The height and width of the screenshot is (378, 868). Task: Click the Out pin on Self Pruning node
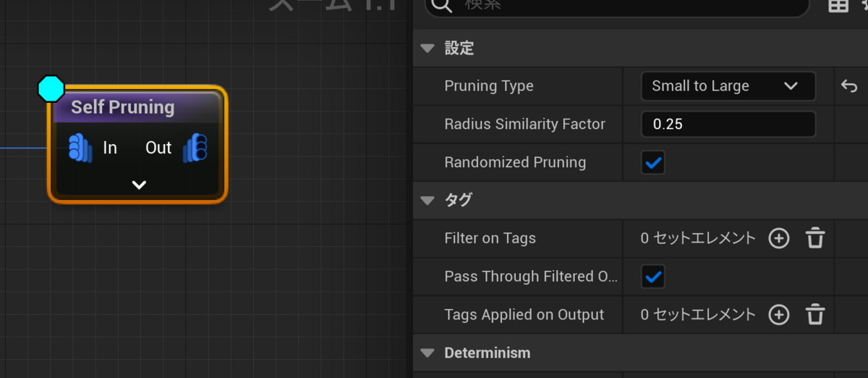coord(195,148)
